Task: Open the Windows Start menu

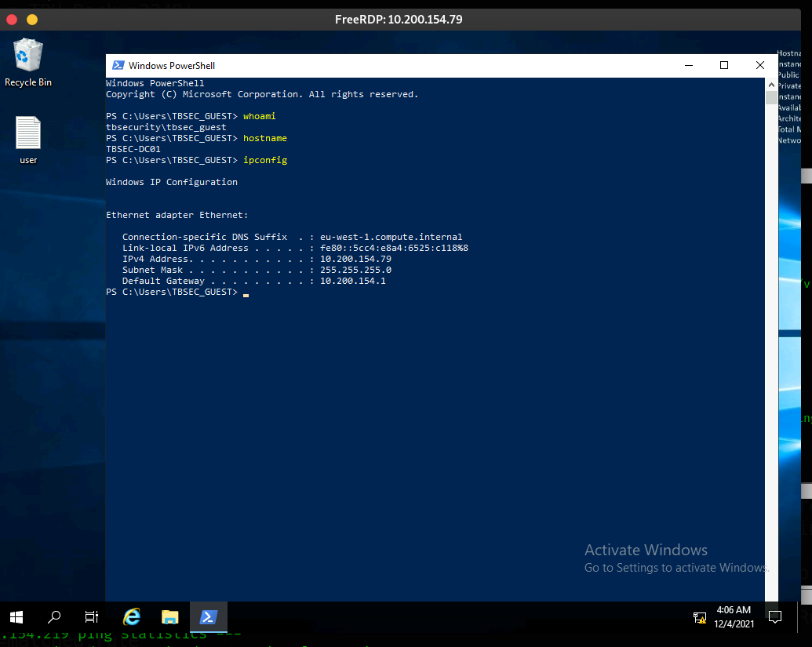Action: pos(16,616)
